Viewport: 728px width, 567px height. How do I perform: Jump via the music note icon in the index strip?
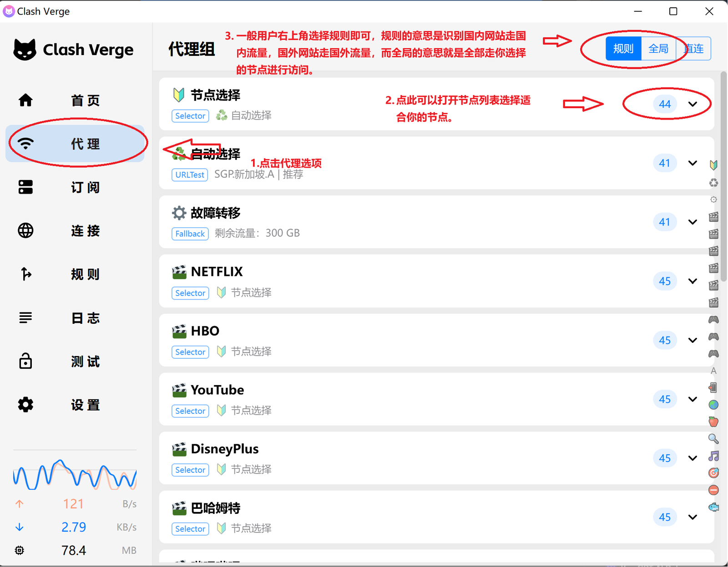click(x=713, y=456)
